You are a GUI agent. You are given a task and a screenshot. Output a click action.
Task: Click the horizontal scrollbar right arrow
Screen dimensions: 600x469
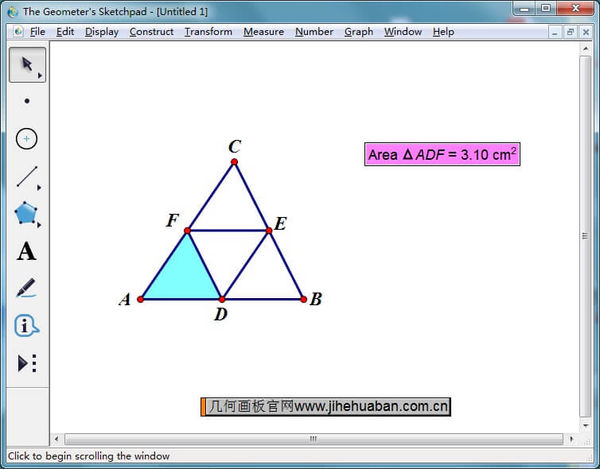(x=571, y=439)
